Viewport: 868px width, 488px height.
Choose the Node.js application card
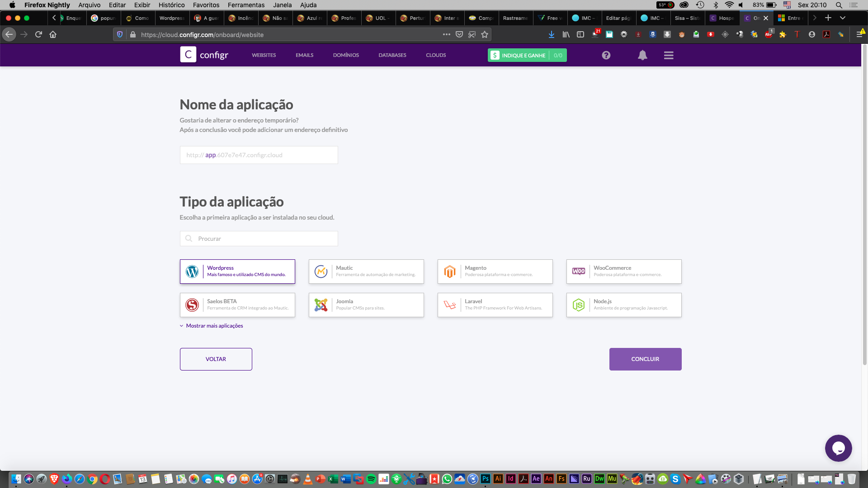pos(624,305)
